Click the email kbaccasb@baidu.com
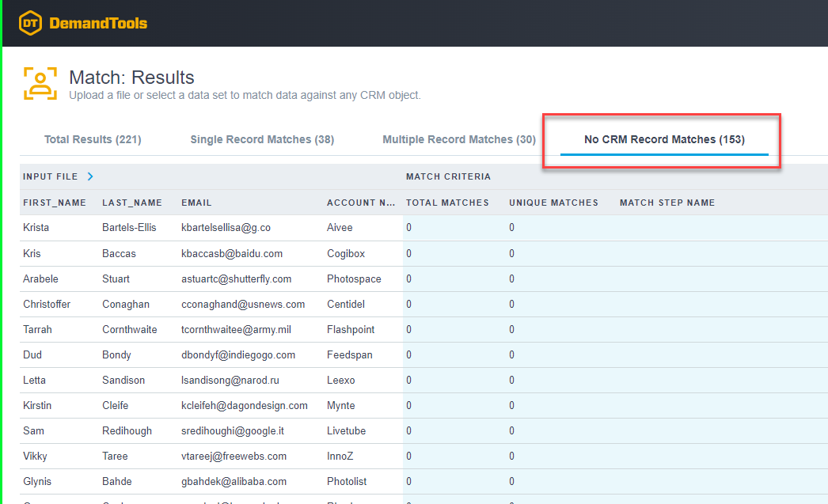 point(231,253)
